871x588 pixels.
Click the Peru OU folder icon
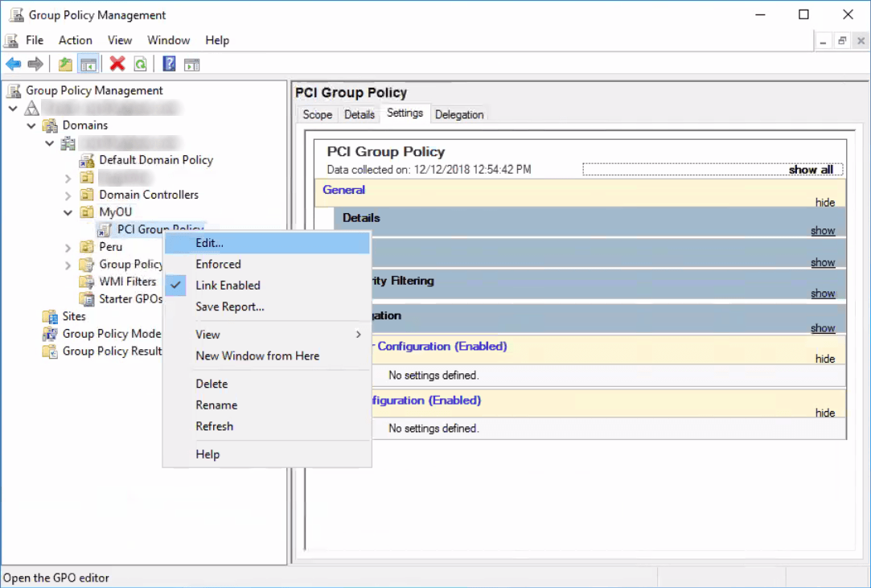tap(87, 247)
